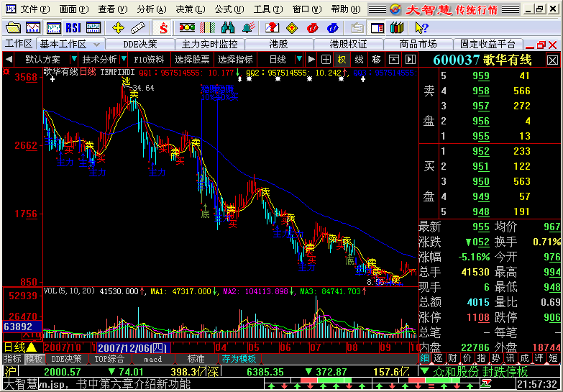Click the 主力实时监控 tab button
The width and height of the screenshot is (563, 392).
click(210, 44)
